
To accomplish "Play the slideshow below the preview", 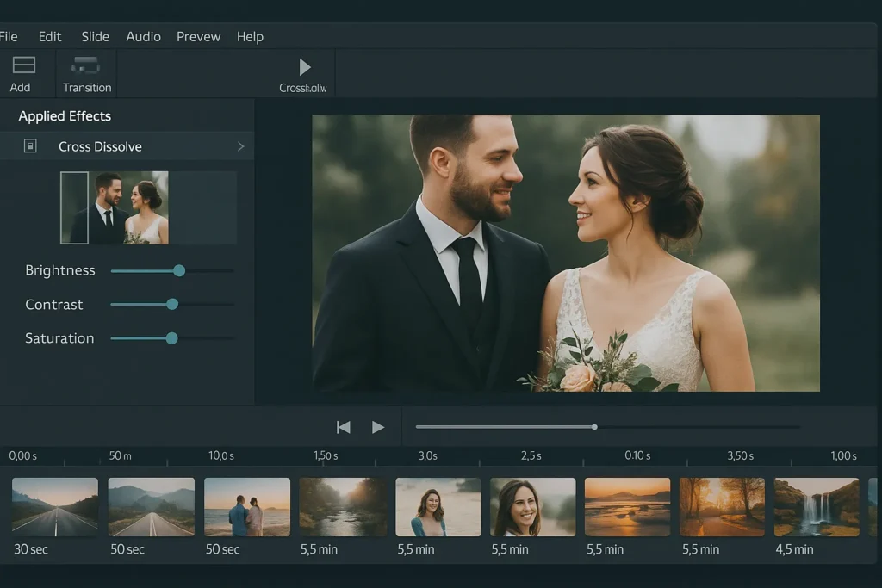I will coord(377,427).
